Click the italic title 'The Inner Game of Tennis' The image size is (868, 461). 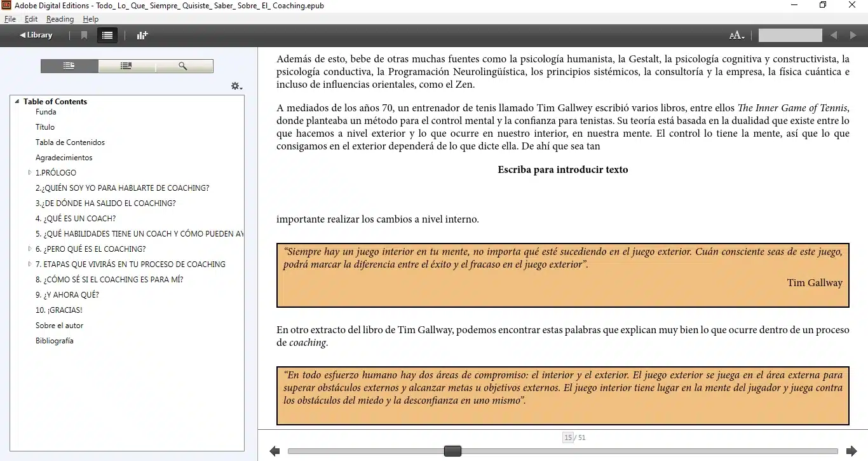pyautogui.click(x=792, y=108)
